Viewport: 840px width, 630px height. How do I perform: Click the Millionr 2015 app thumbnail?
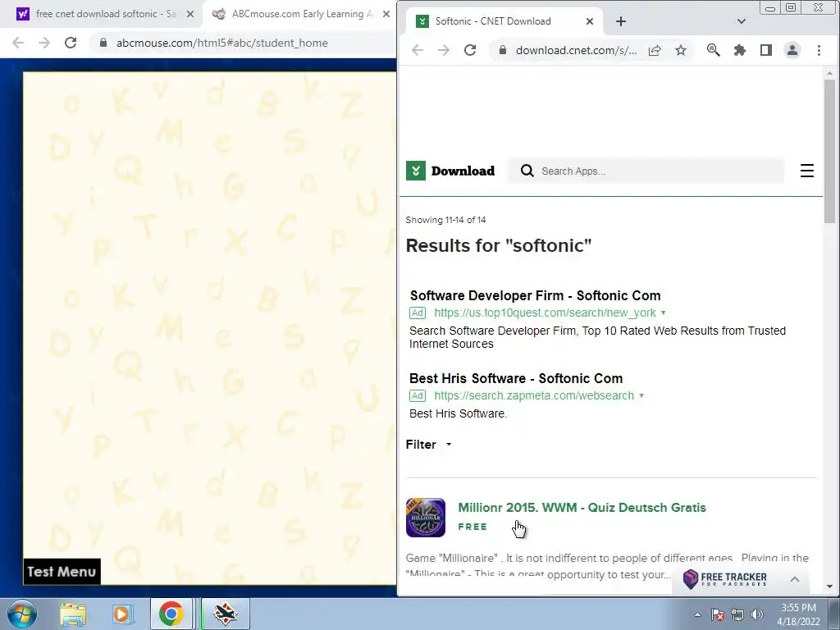426,518
